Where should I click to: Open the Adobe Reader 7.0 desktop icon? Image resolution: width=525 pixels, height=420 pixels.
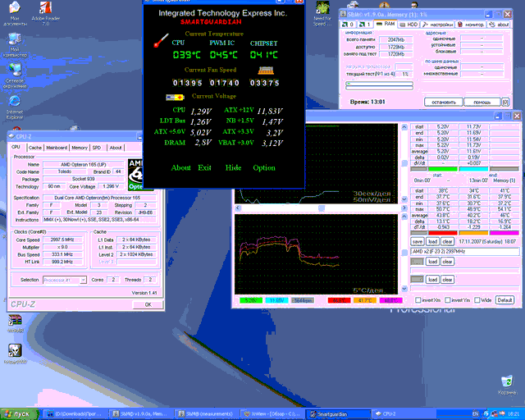(46, 13)
